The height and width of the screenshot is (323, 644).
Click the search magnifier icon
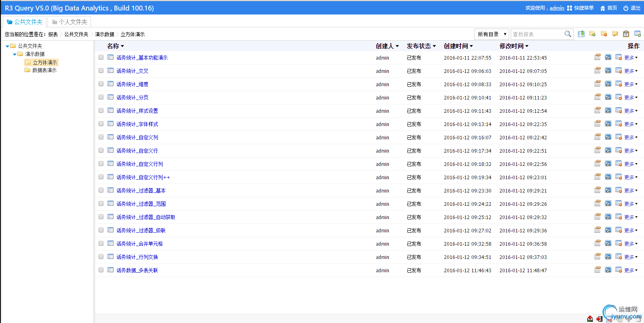pyautogui.click(x=568, y=34)
